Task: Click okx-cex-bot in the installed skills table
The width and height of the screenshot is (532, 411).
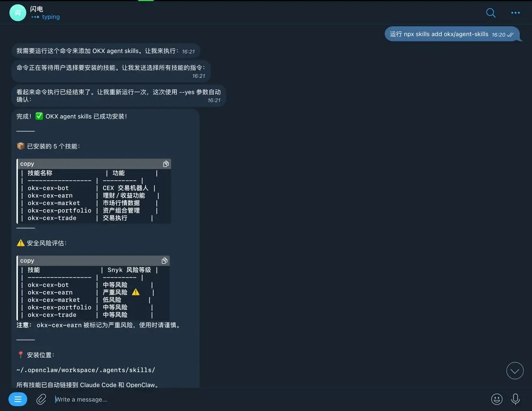Action: coord(48,188)
